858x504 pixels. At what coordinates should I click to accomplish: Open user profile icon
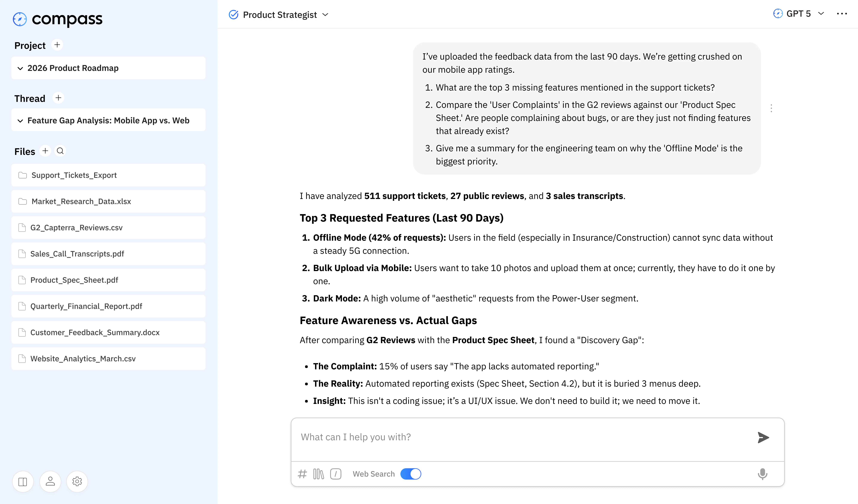[50, 482]
